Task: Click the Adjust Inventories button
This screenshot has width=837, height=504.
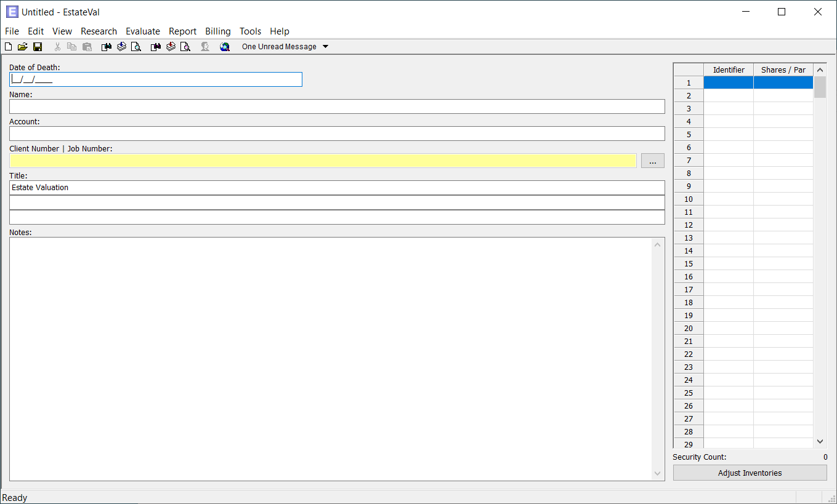Action: click(x=750, y=473)
